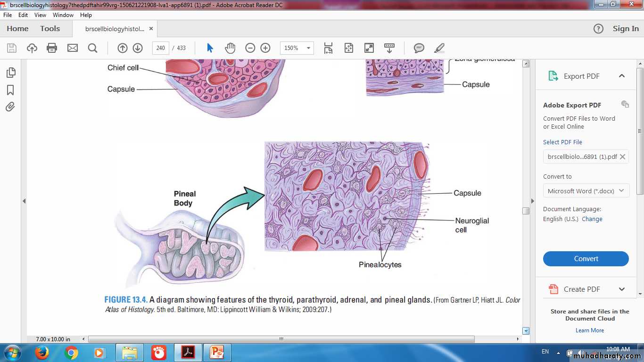The height and width of the screenshot is (362, 644).
Task: Click the Print file icon
Action: click(52, 48)
